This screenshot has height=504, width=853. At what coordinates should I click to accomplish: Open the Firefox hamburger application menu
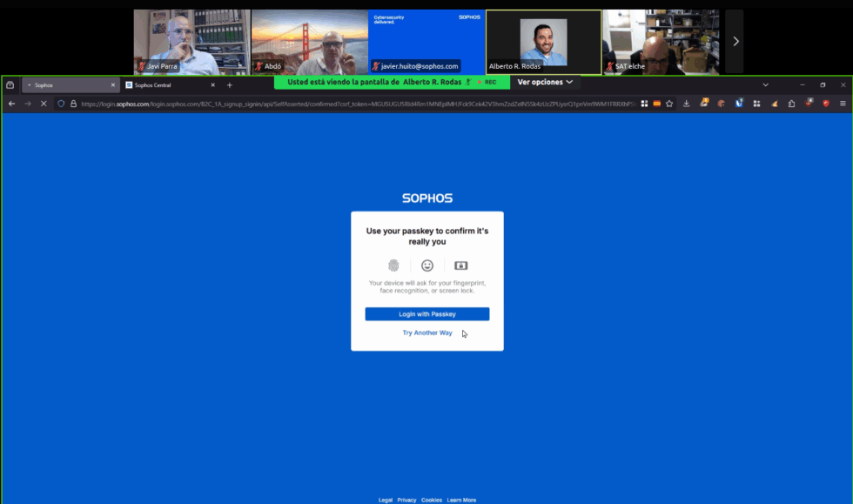point(843,104)
